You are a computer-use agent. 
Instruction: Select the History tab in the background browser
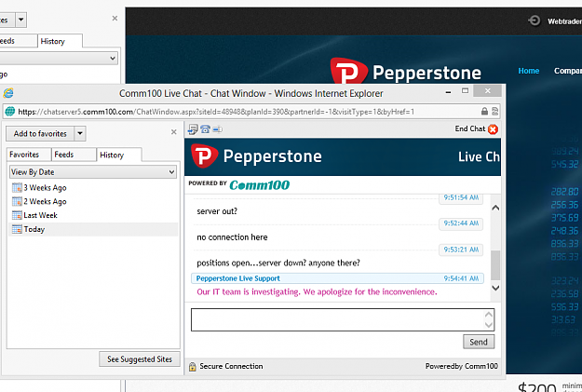(60, 41)
